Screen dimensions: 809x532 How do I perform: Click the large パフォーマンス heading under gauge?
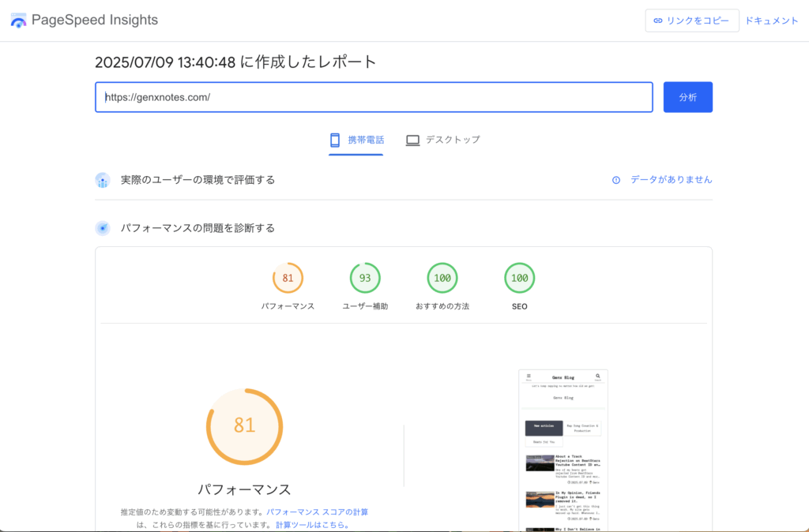tap(245, 489)
